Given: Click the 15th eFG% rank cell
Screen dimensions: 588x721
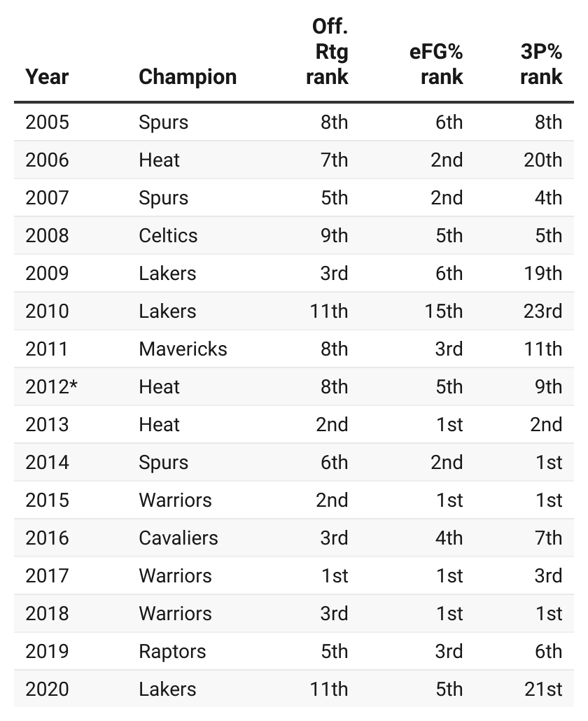Looking at the screenshot, I should pyautogui.click(x=443, y=311).
